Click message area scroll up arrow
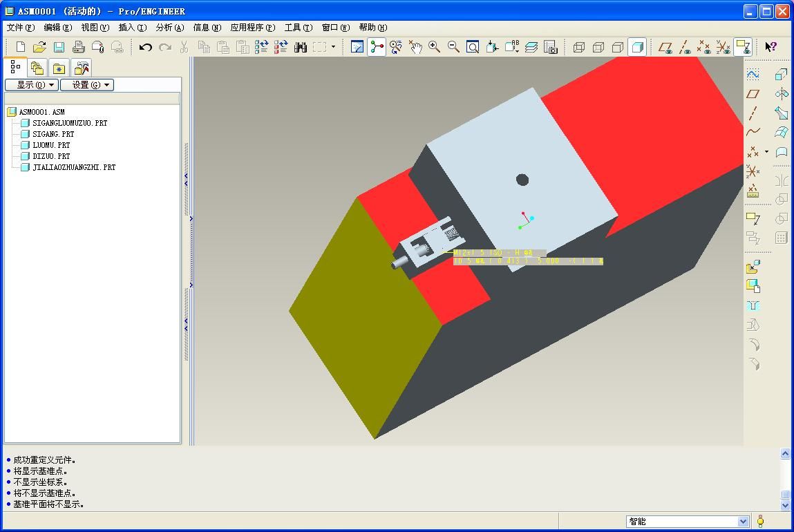Image resolution: width=794 pixels, height=532 pixels. (x=785, y=453)
